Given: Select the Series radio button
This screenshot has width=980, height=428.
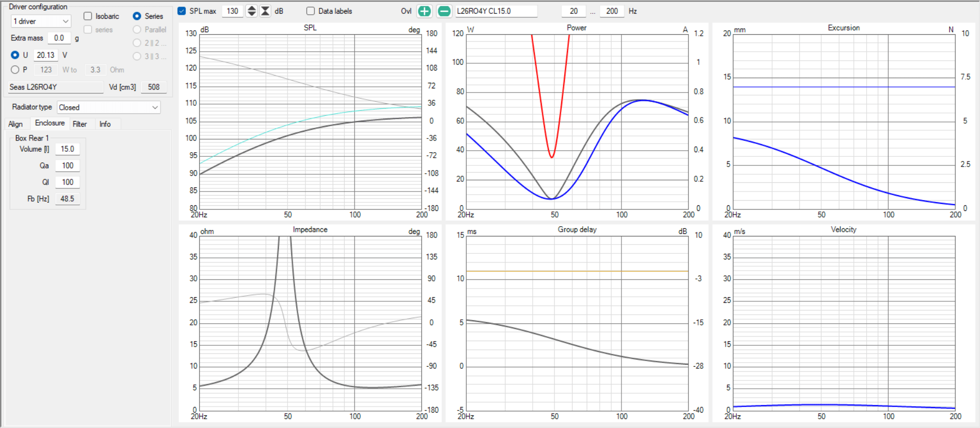Looking at the screenshot, I should 137,16.
